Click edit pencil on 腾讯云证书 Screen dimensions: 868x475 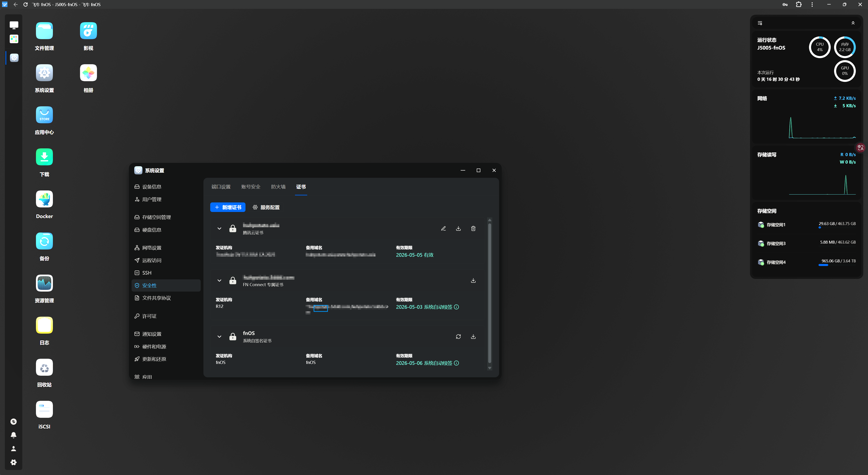pos(443,229)
